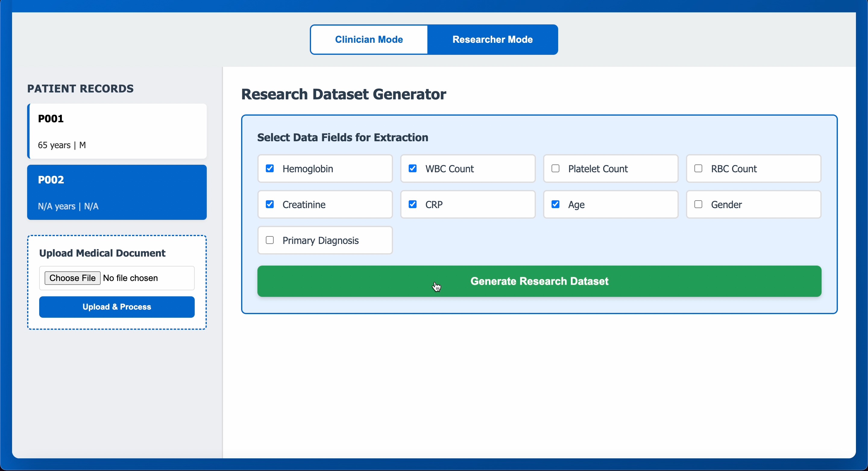Check the Gender field checkbox

coord(698,204)
